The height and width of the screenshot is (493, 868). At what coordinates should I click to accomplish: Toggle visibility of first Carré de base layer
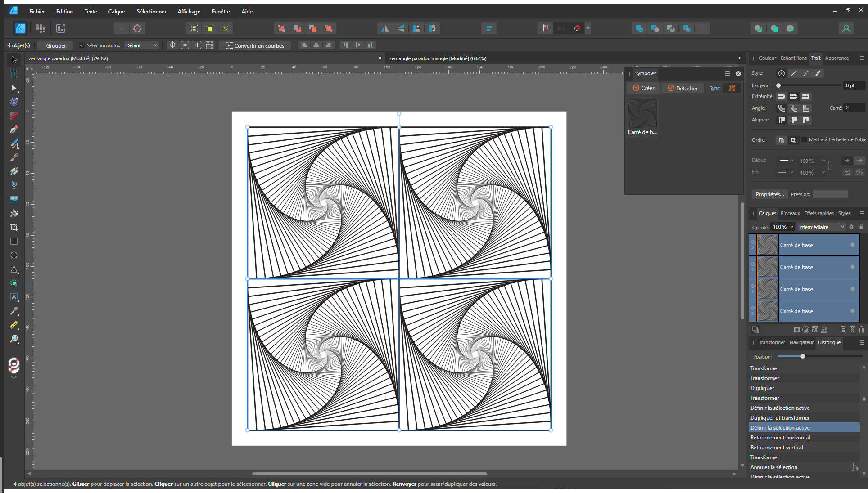(852, 245)
